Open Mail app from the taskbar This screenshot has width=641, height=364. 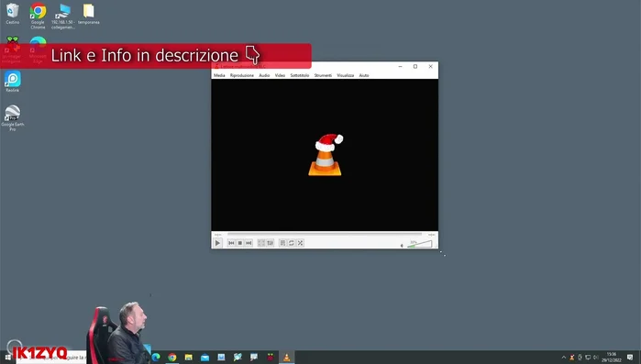coord(204,357)
